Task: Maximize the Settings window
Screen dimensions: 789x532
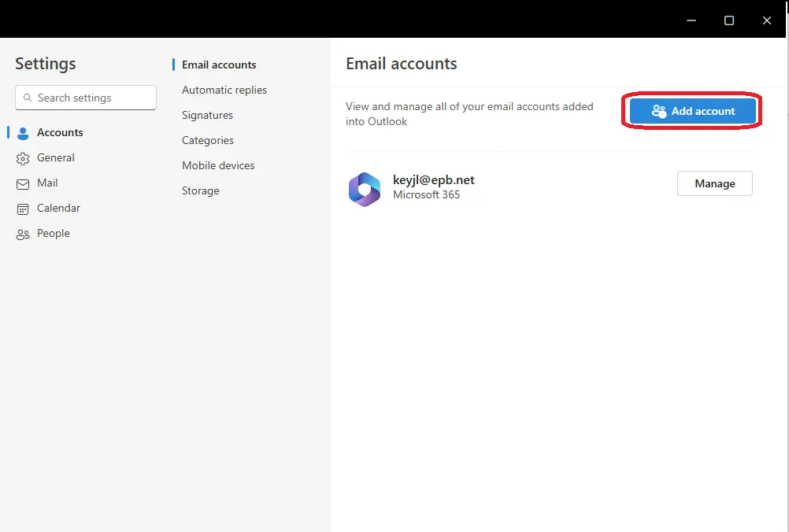Action: tap(729, 20)
